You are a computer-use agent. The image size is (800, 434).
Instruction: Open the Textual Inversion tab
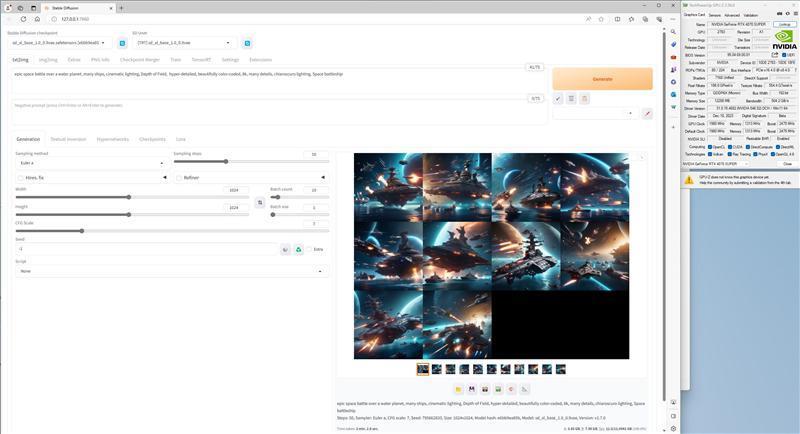68,139
